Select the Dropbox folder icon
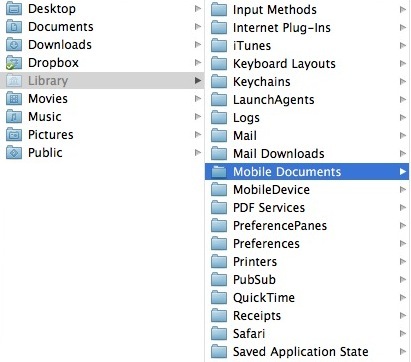The height and width of the screenshot is (362, 411). (14, 63)
